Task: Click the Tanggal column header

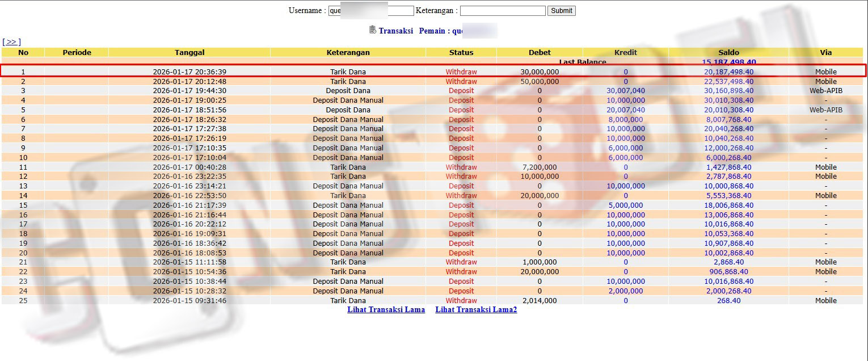Action: click(x=189, y=52)
